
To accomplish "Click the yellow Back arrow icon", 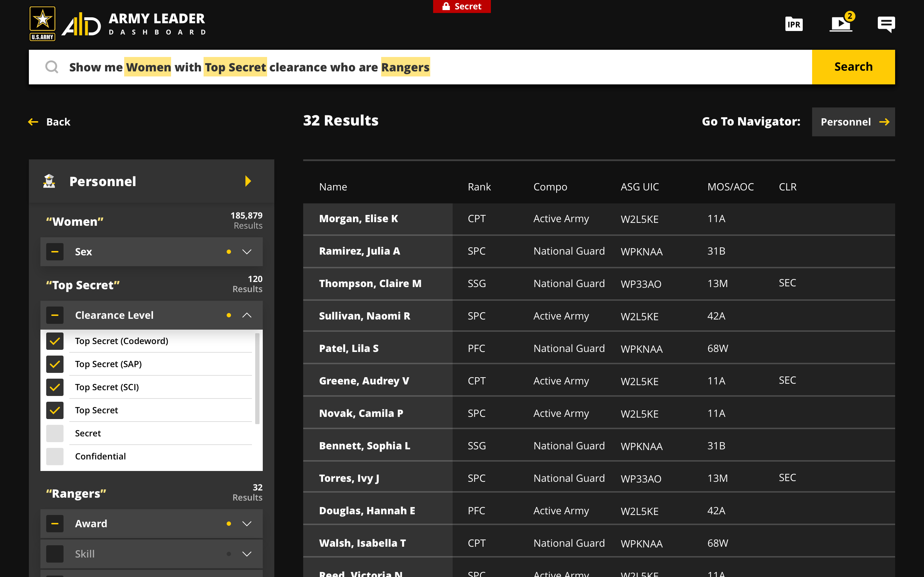I will click(x=33, y=122).
